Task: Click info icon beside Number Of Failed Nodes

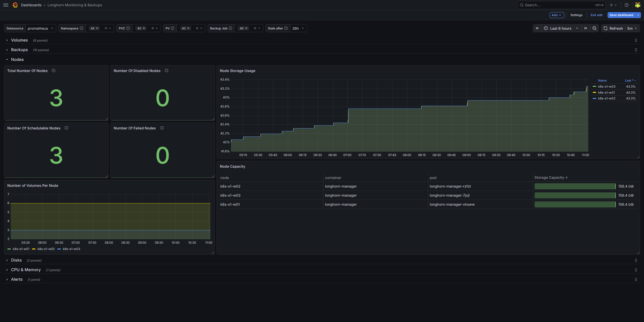Action: click(x=162, y=128)
